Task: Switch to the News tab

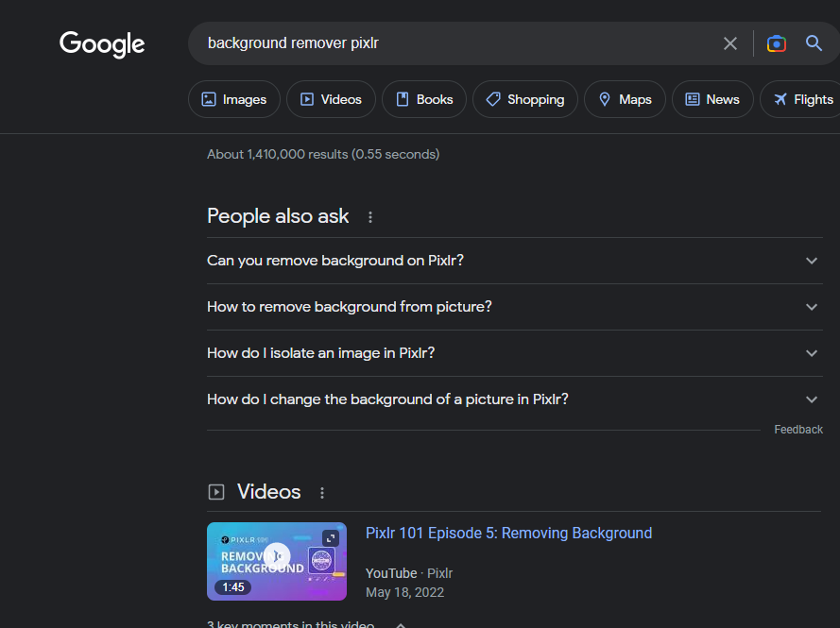Action: (712, 98)
